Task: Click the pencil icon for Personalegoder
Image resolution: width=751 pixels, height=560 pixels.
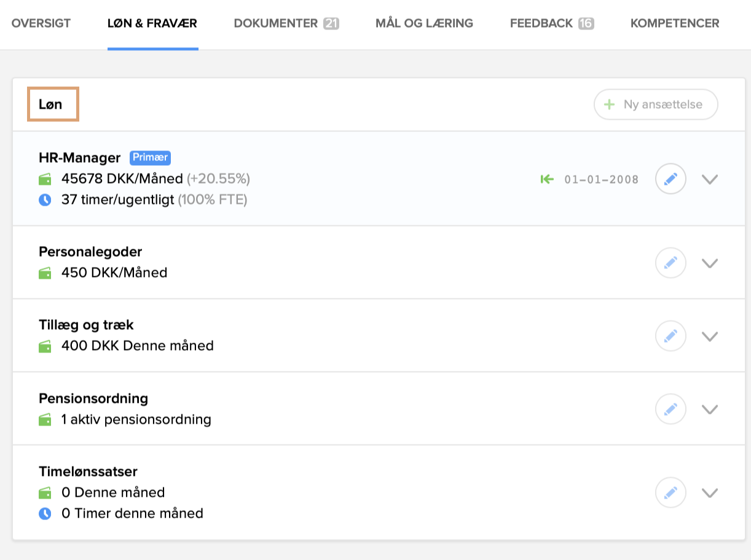Action: tap(670, 263)
